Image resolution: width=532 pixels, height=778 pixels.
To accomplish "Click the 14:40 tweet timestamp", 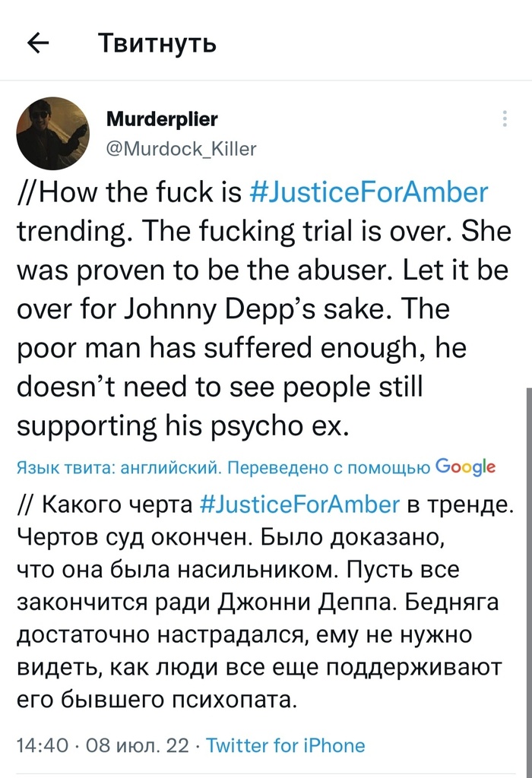I will tap(41, 745).
